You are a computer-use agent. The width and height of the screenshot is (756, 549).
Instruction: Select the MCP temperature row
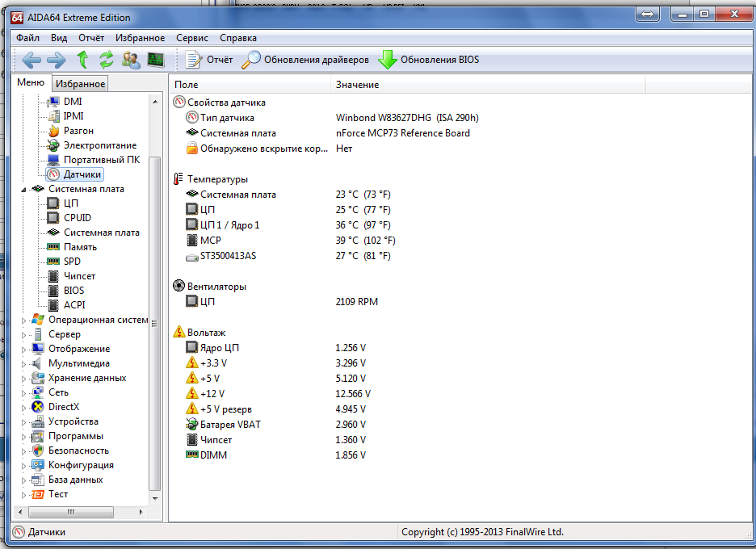point(290,240)
